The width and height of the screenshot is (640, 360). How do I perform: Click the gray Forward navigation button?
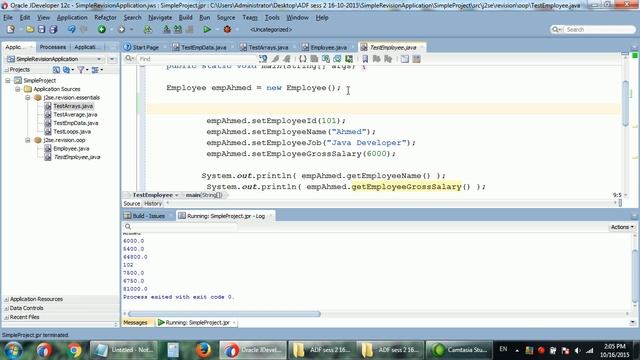point(121,29)
